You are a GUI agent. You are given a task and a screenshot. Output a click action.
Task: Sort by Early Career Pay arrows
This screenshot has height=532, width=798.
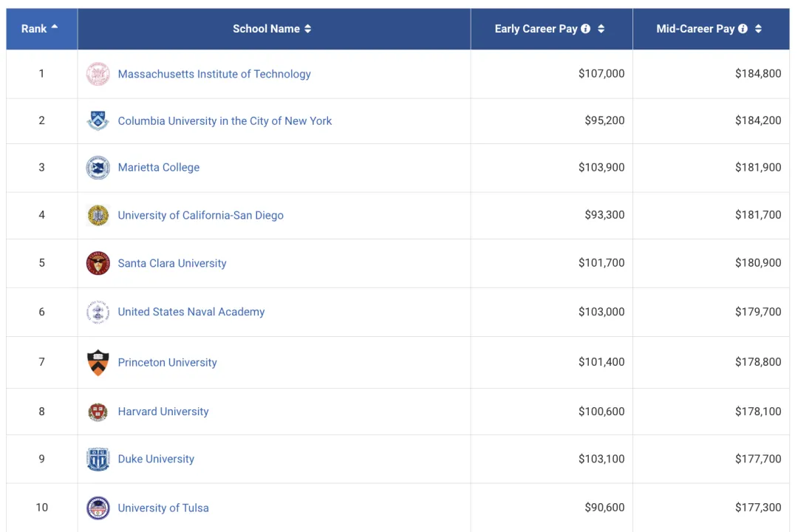[x=601, y=29]
